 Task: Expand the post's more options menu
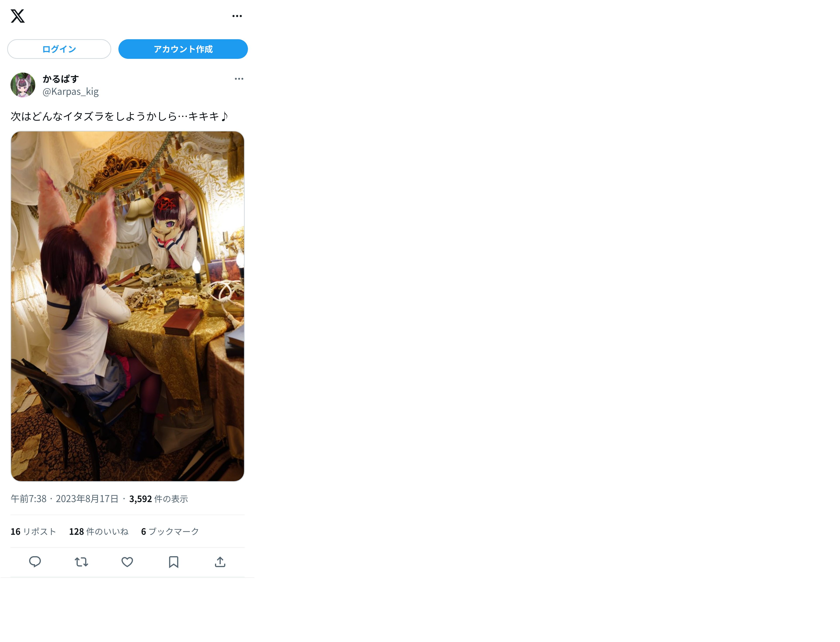click(x=239, y=79)
